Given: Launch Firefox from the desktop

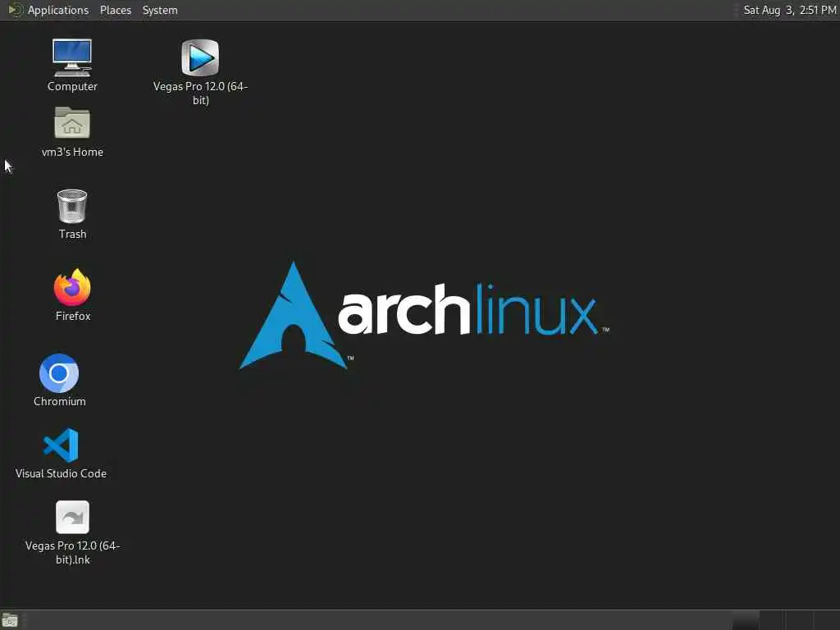Looking at the screenshot, I should [x=72, y=287].
